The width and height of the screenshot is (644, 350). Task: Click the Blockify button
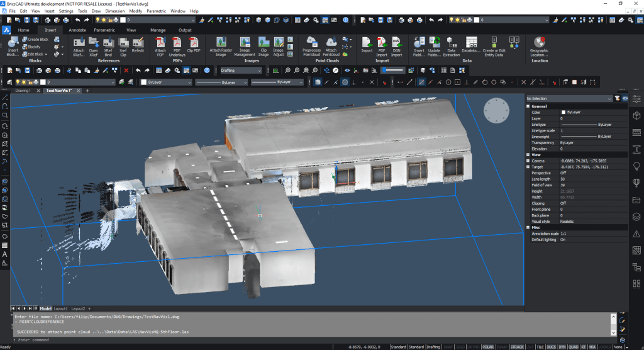click(x=31, y=47)
